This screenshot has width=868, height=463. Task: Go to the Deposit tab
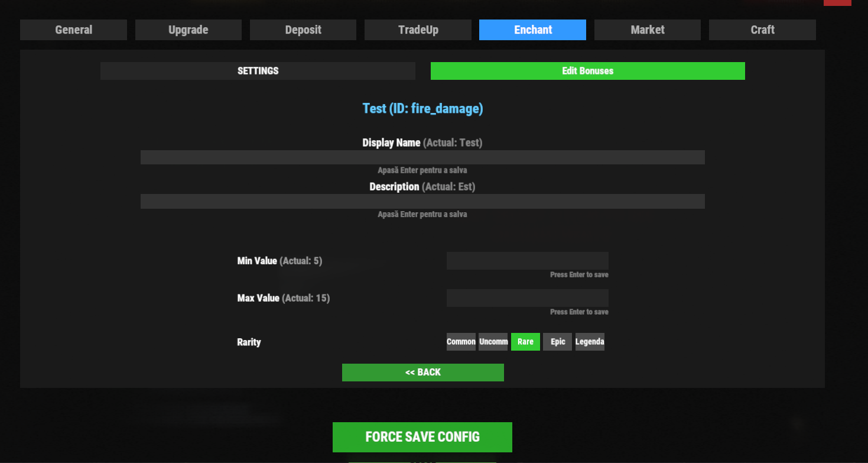[303, 30]
